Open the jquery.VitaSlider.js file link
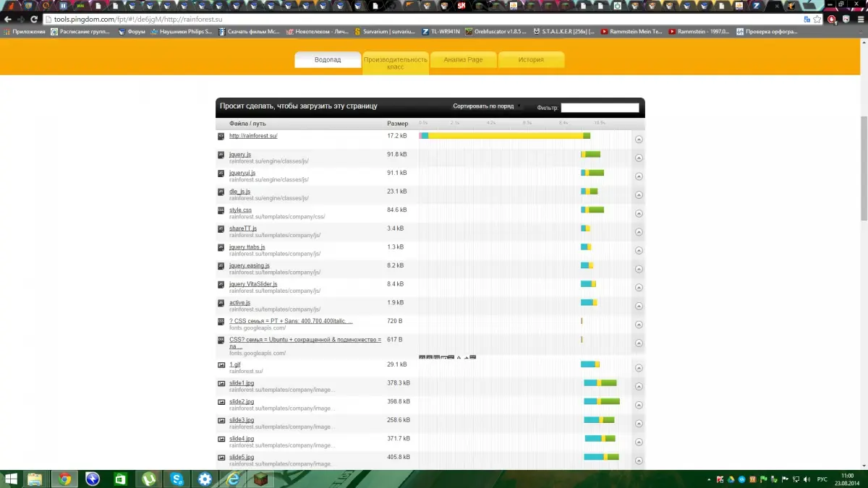868x488 pixels. click(x=253, y=284)
